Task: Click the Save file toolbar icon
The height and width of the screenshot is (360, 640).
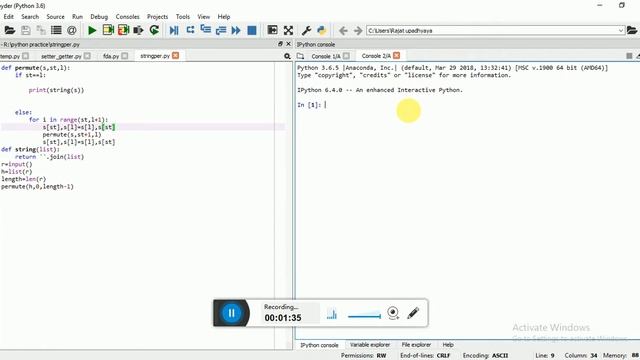Action: (26, 30)
